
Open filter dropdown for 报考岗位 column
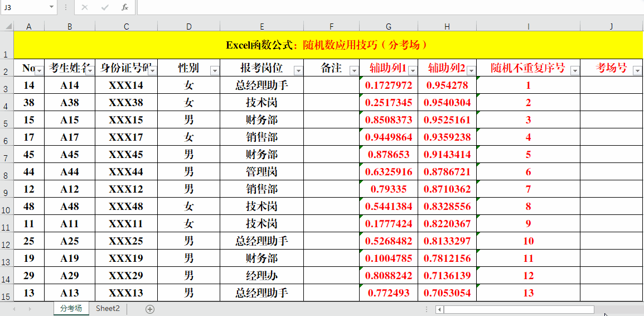tap(298, 70)
